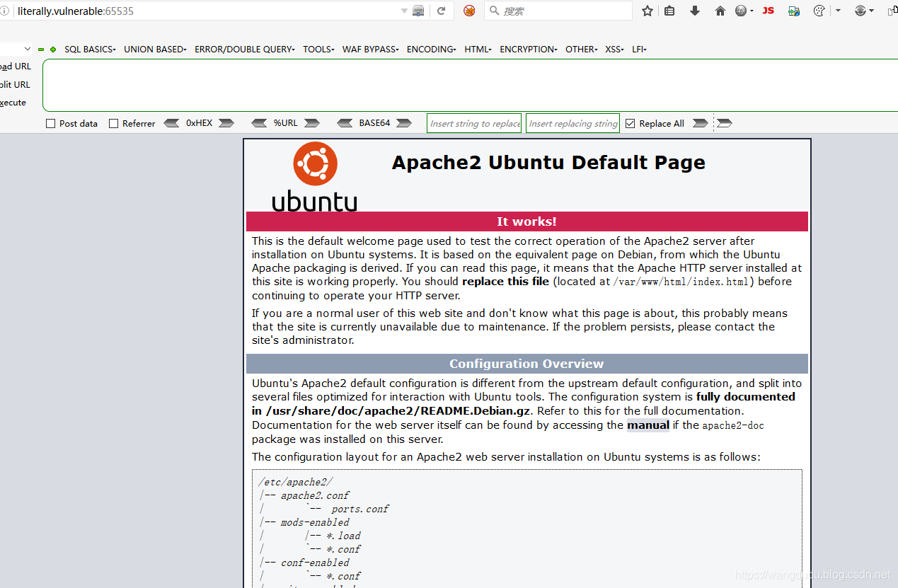Enable the Post data checkbox
Image resolution: width=898 pixels, height=588 pixels.
[50, 123]
